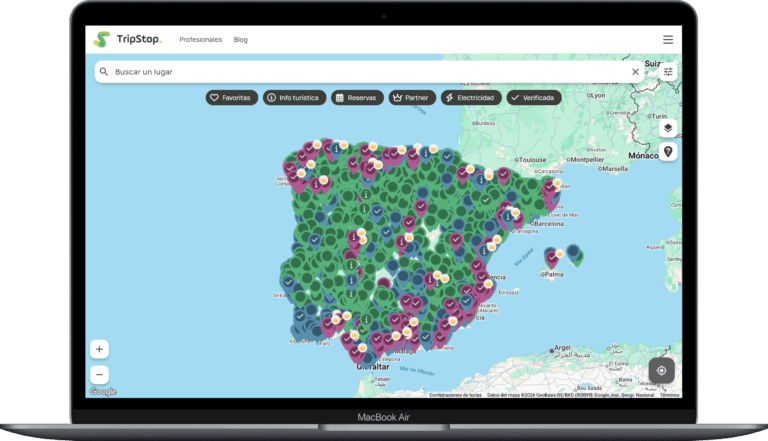This screenshot has height=441, width=768.
Task: Click the Palma label on map
Action: [553, 274]
